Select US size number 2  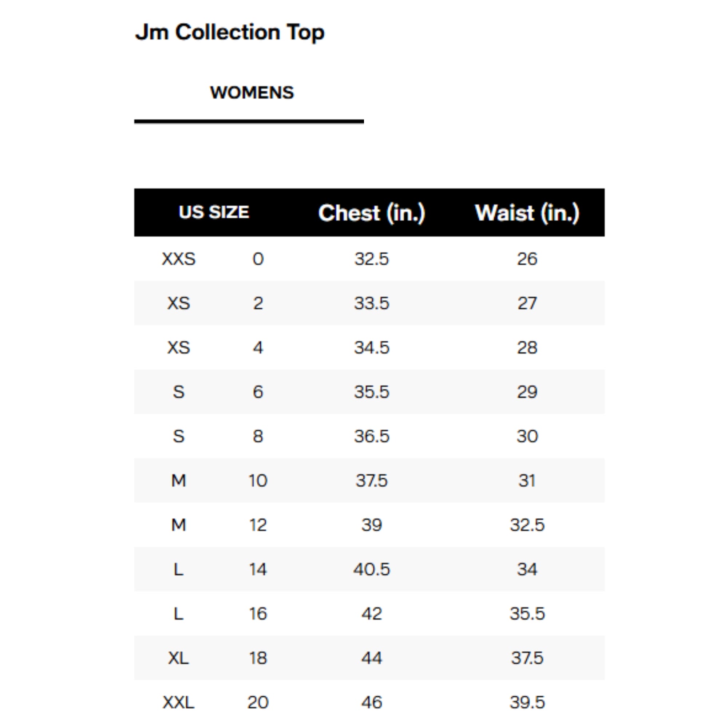coord(258,303)
